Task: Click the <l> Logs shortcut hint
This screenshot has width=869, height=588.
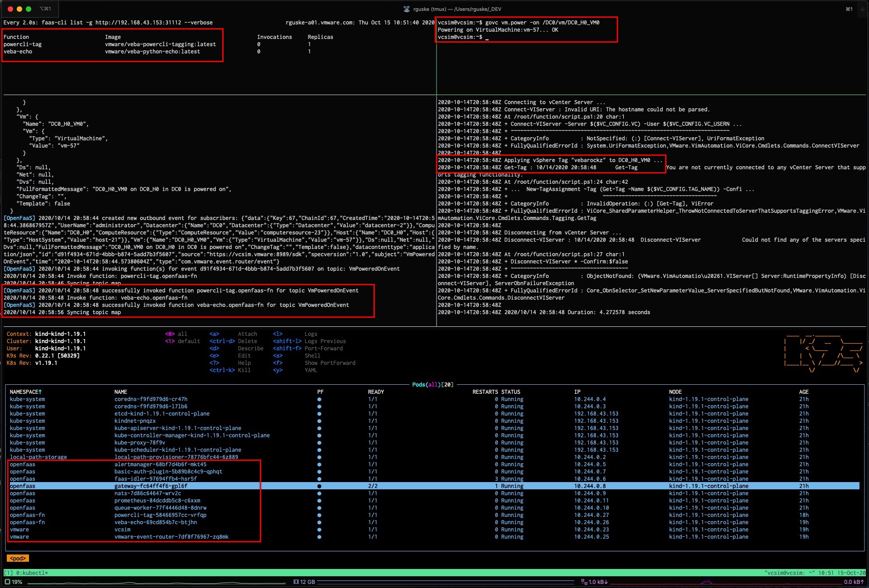Action: (295, 334)
